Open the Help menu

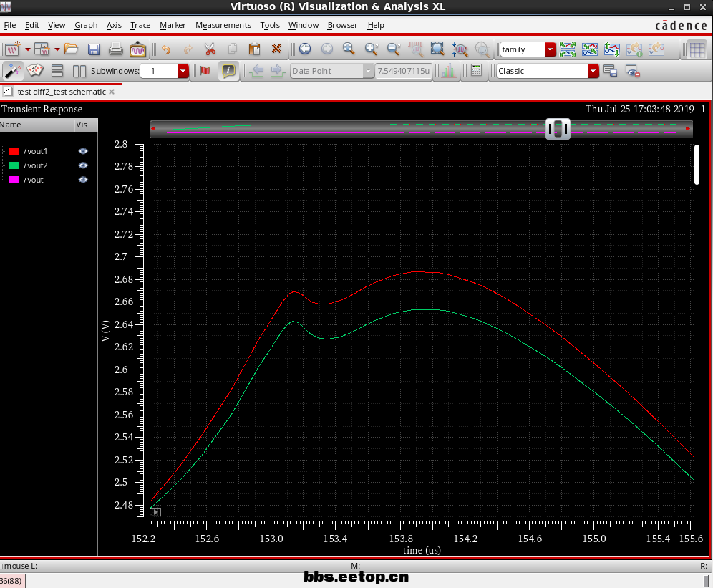pos(376,25)
